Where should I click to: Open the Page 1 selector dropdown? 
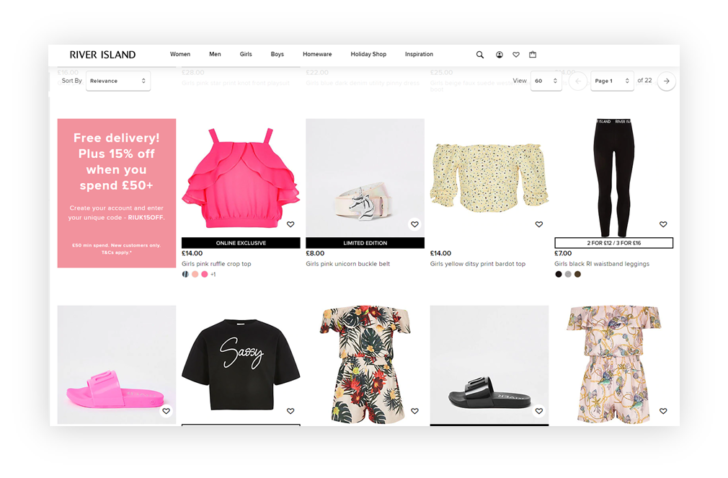point(612,81)
